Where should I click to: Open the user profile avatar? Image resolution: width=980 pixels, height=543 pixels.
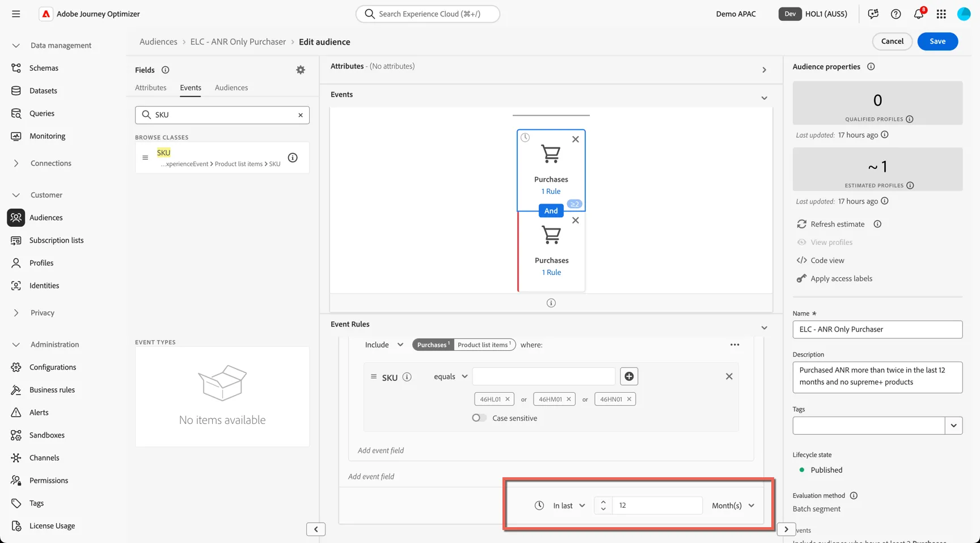(x=964, y=14)
